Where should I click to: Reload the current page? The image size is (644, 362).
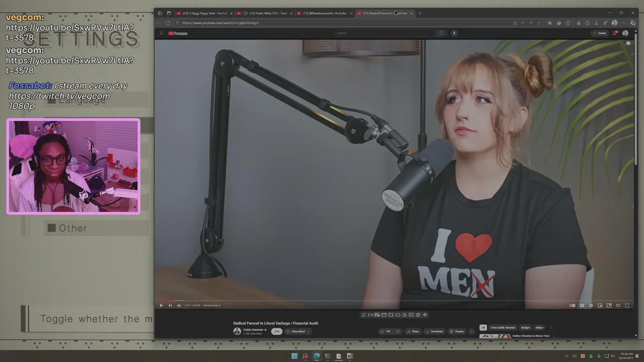click(168, 23)
